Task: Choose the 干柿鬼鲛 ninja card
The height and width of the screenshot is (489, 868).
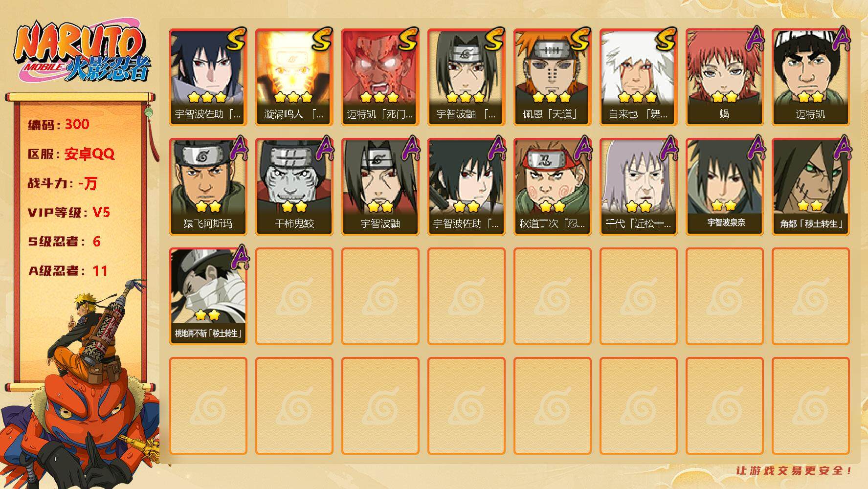Action: [x=294, y=187]
